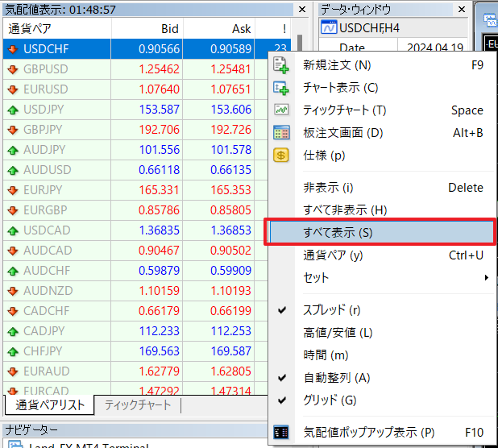Image resolution: width=498 pixels, height=448 pixels.
Task: Choose Hide All (すべて非表示) menu entry
Action: click(381, 210)
